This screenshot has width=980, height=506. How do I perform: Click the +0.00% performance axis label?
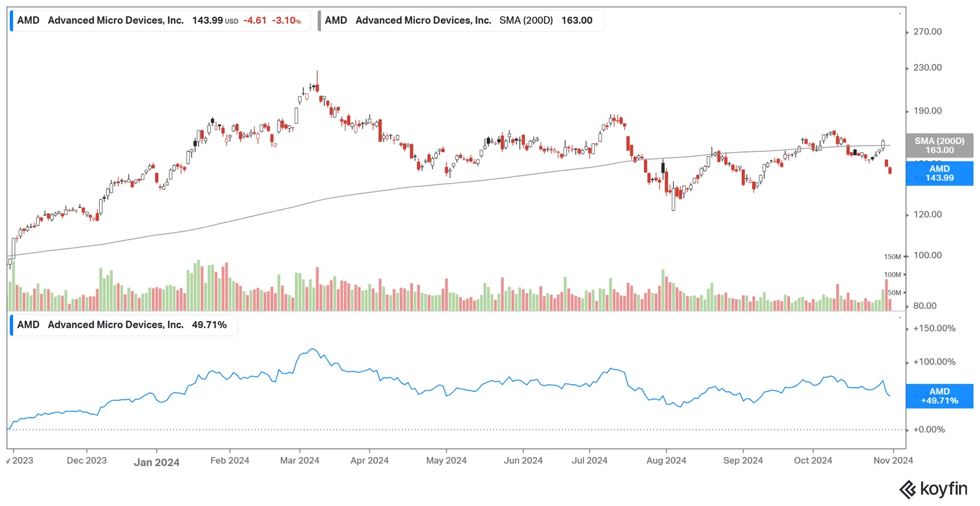point(929,429)
